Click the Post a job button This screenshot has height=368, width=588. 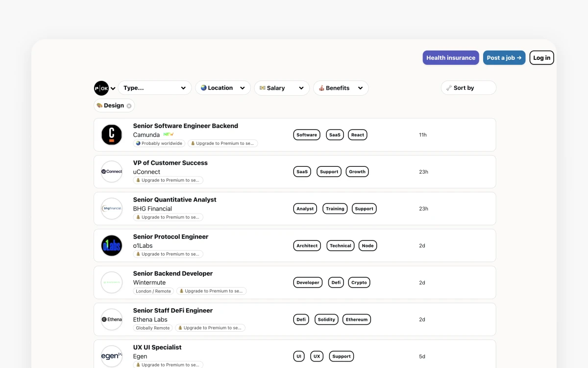[504, 57]
